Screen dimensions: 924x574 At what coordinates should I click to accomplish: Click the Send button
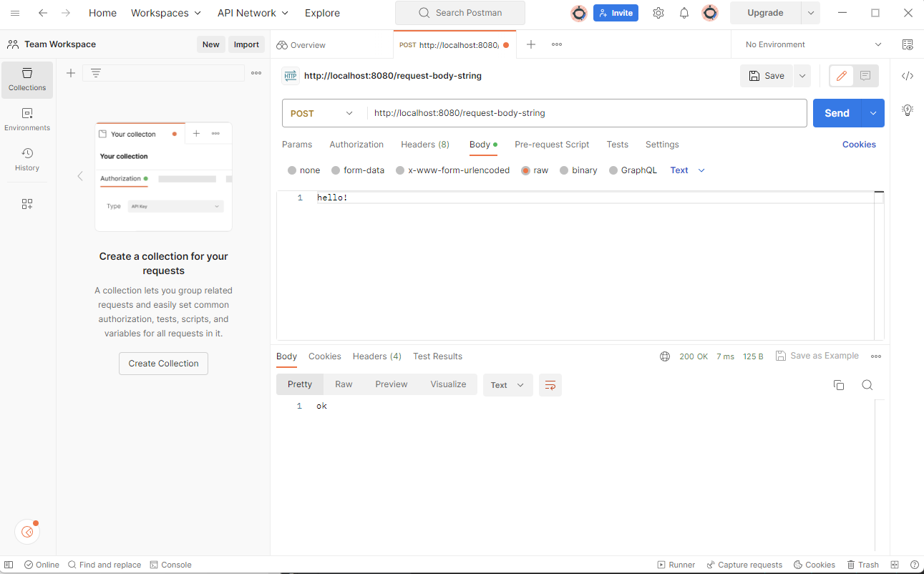(x=837, y=113)
